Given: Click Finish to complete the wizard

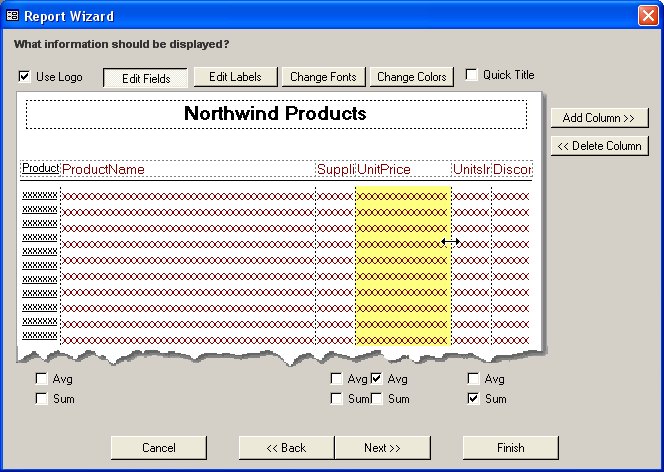Looking at the screenshot, I should coord(511,448).
